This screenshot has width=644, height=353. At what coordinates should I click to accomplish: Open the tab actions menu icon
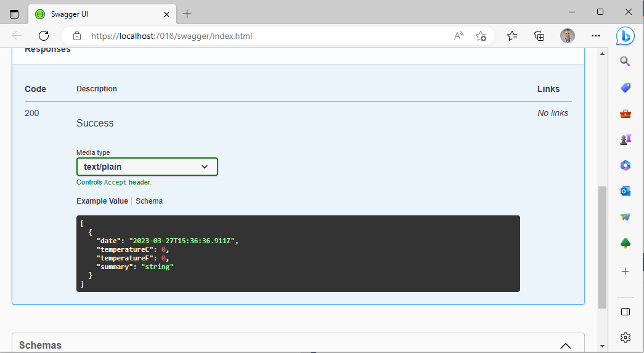[14, 14]
